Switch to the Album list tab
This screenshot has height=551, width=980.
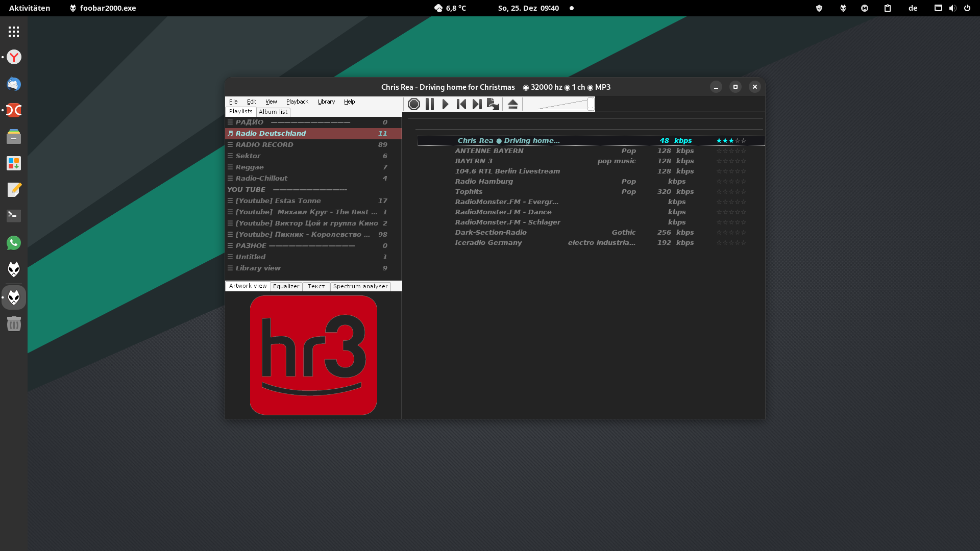point(273,112)
